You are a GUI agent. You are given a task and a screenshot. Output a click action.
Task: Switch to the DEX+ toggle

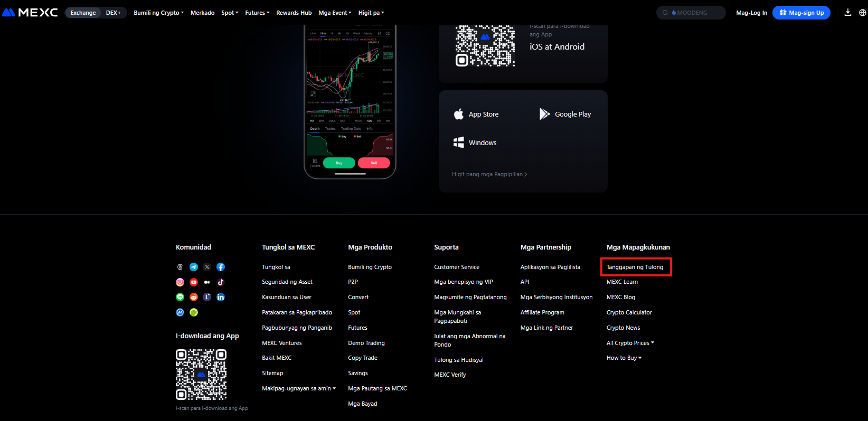(x=114, y=13)
